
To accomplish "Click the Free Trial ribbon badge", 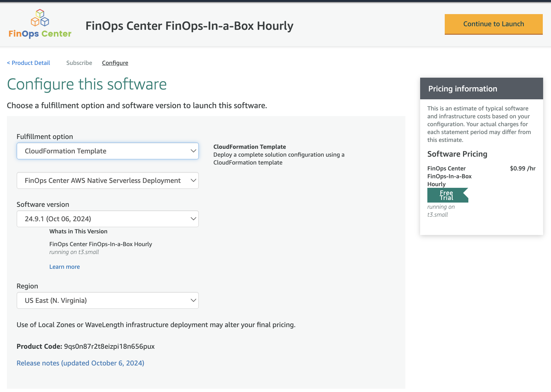I will click(447, 195).
